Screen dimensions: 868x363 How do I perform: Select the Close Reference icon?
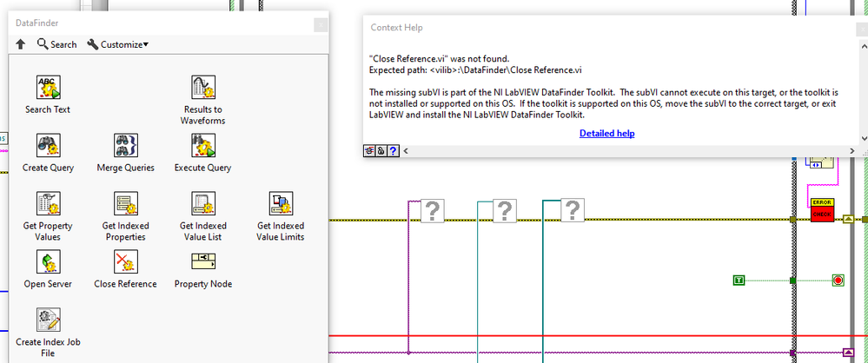[x=126, y=261]
